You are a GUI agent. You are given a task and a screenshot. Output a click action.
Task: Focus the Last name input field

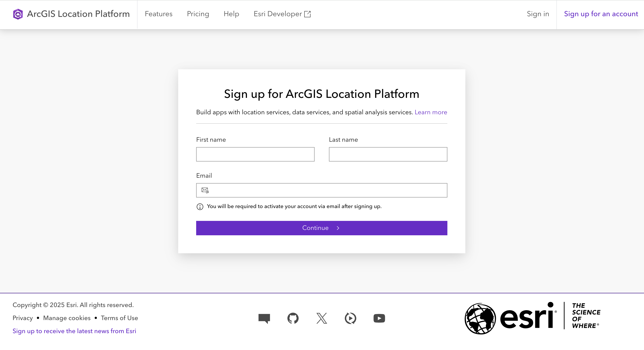[x=388, y=154]
